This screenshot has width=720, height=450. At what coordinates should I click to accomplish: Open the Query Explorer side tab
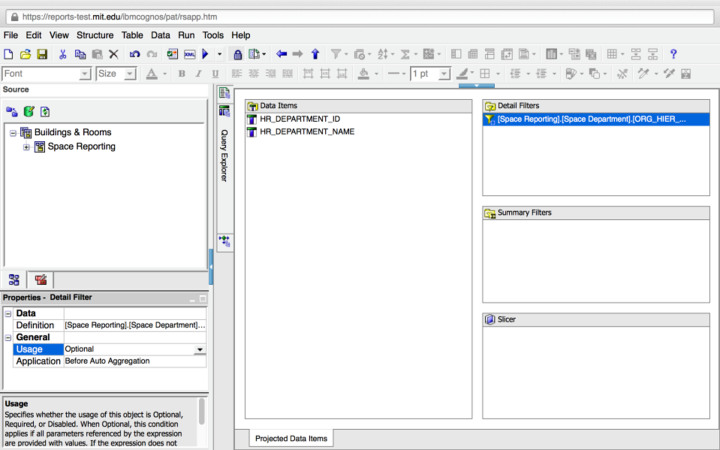[224, 155]
